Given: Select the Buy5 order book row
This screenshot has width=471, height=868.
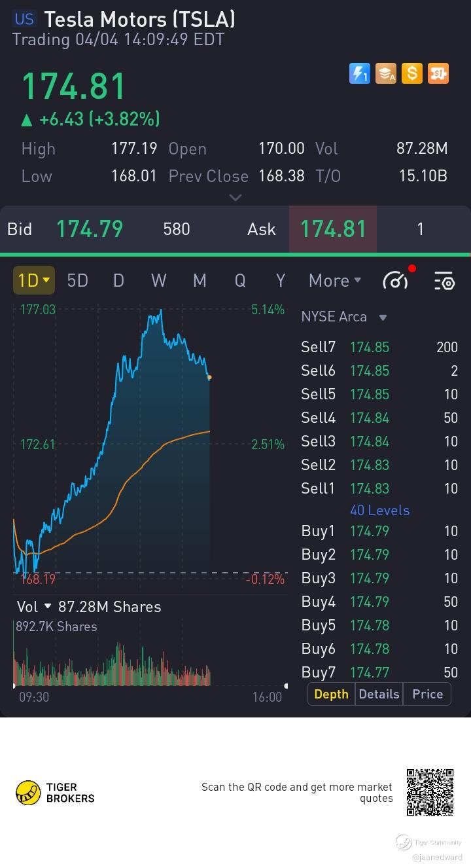Looking at the screenshot, I should point(379,625).
